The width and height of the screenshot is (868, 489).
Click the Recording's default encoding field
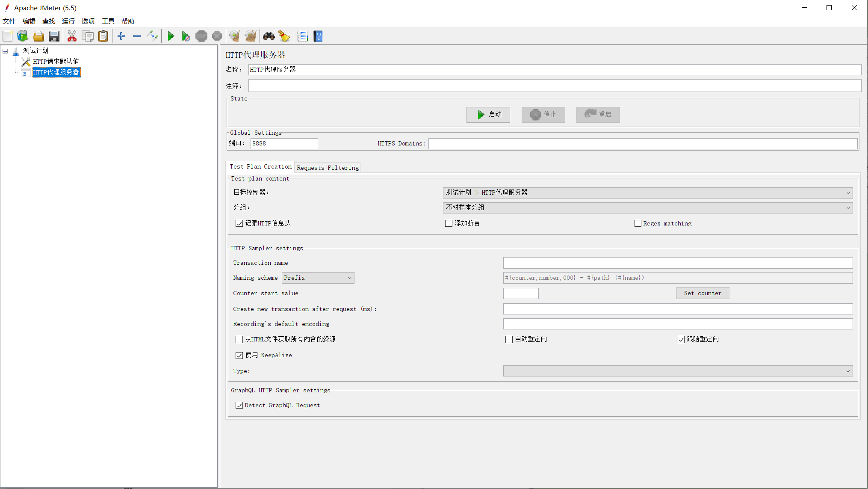pos(678,324)
